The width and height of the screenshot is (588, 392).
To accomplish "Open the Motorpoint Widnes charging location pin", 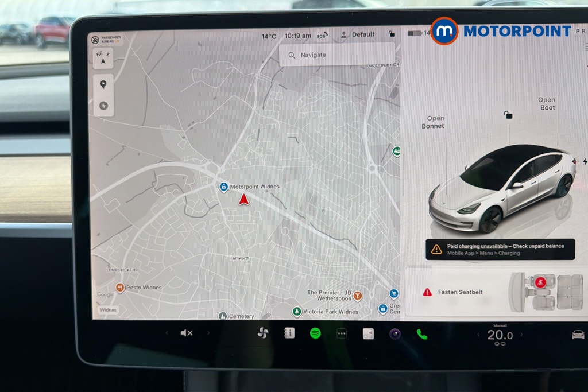I will (223, 186).
